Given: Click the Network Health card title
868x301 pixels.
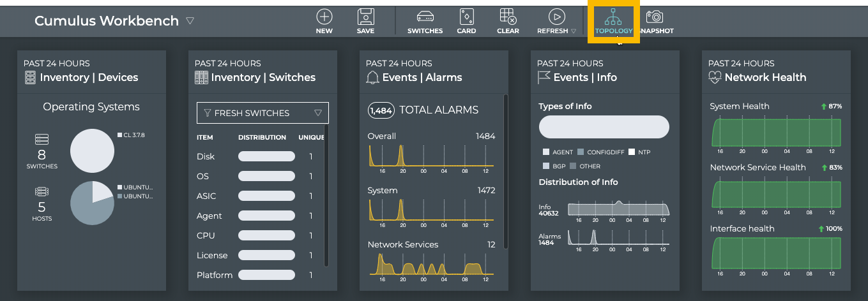Looking at the screenshot, I should [765, 77].
